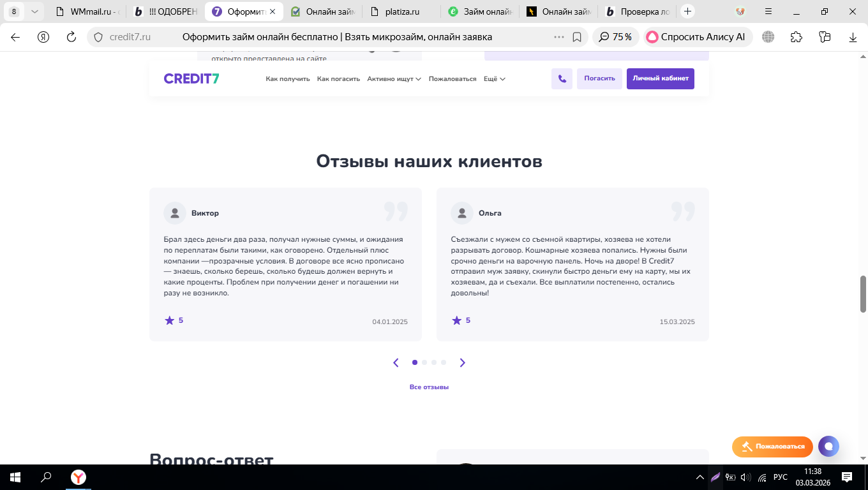The width and height of the screenshot is (868, 490).
Task: Open the browser hamburger menu
Action: click(768, 11)
